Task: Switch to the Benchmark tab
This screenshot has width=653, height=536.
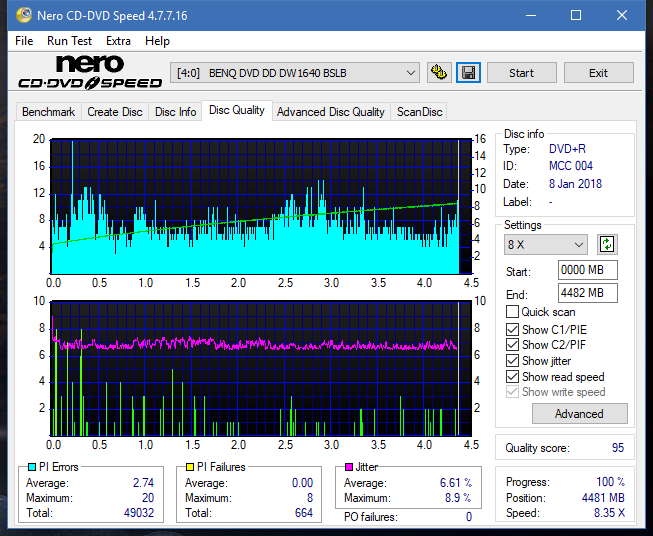Action: [49, 112]
